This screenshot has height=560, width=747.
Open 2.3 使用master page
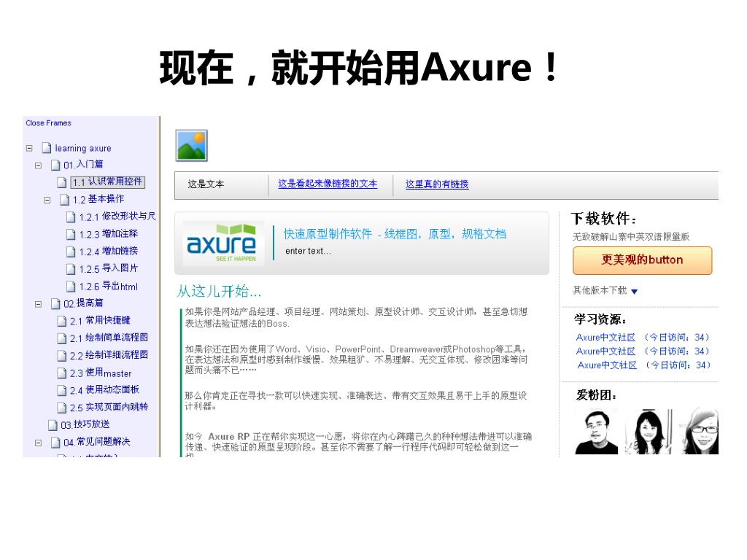(101, 373)
